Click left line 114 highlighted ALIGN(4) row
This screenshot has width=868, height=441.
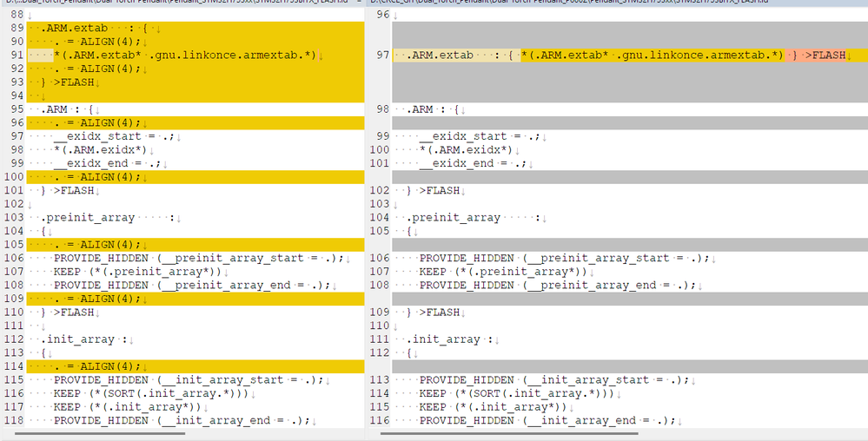pos(195,366)
